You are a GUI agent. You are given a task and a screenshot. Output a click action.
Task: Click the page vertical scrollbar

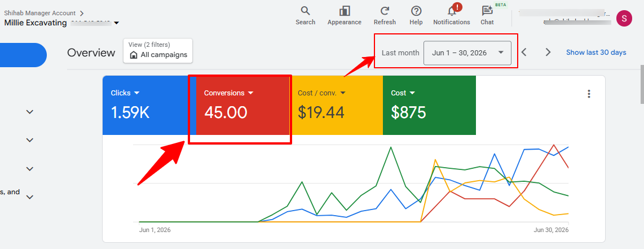click(x=642, y=84)
